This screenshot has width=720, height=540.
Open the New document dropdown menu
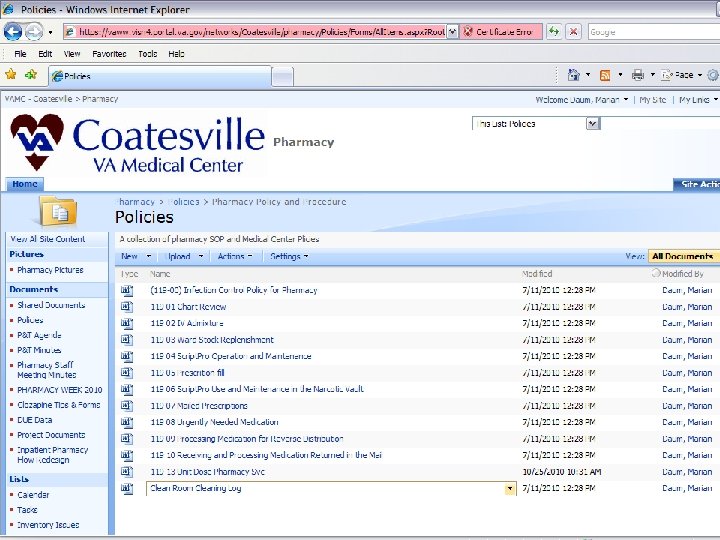pyautogui.click(x=136, y=257)
